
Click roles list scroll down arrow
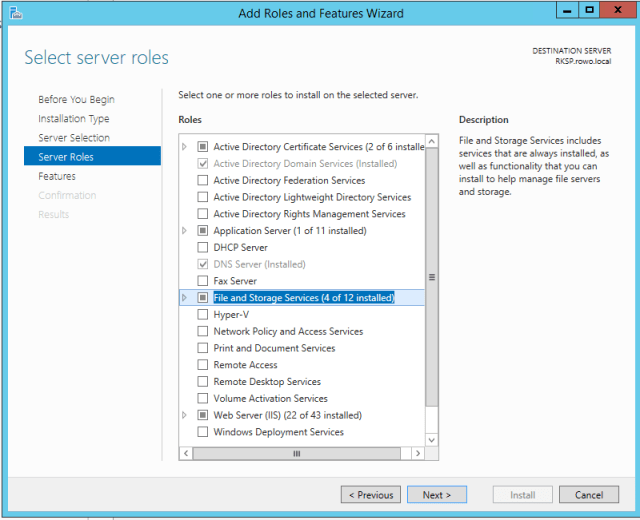(x=431, y=440)
